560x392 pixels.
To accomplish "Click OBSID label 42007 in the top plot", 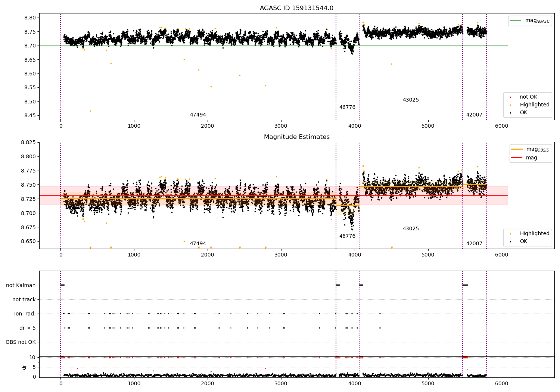I will pos(474,115).
